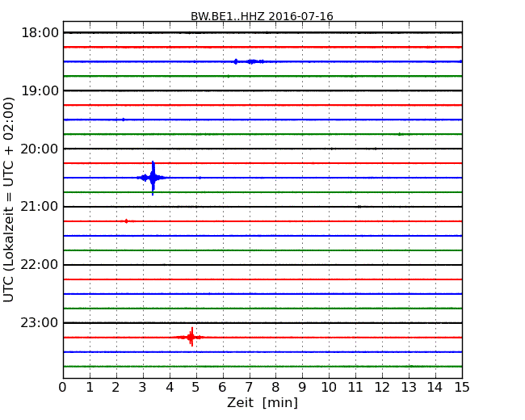525x420 pixels.
Task: Click the 3 tick label on x-axis
Action: tap(143, 388)
